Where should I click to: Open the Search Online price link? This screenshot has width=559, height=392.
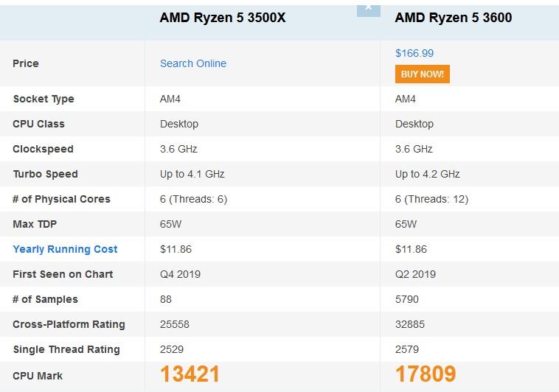click(193, 63)
